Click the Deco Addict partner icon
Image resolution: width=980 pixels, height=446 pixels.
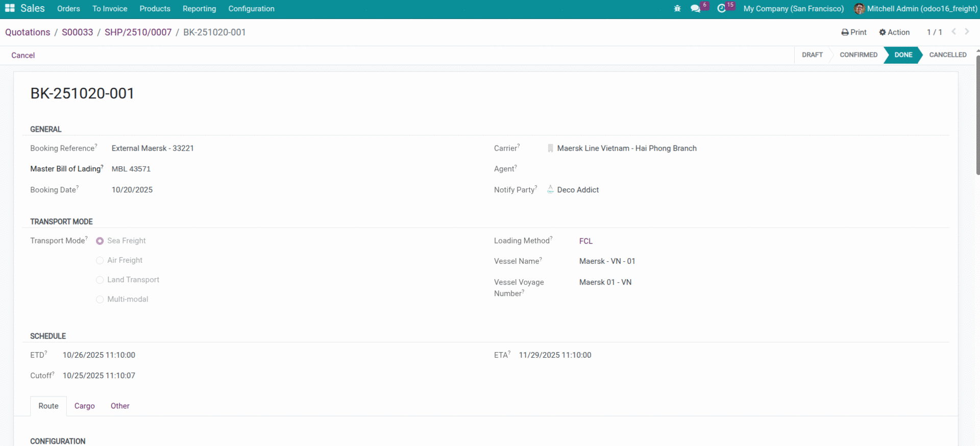pyautogui.click(x=550, y=189)
